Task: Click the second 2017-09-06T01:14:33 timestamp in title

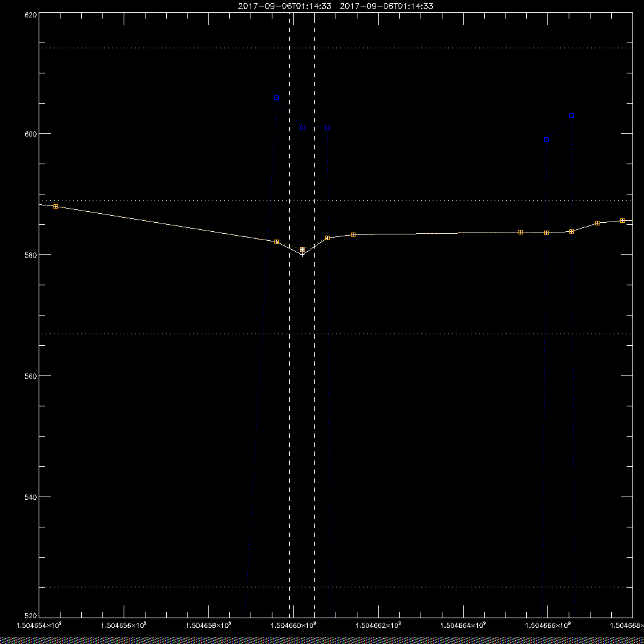Action: pos(386,6)
